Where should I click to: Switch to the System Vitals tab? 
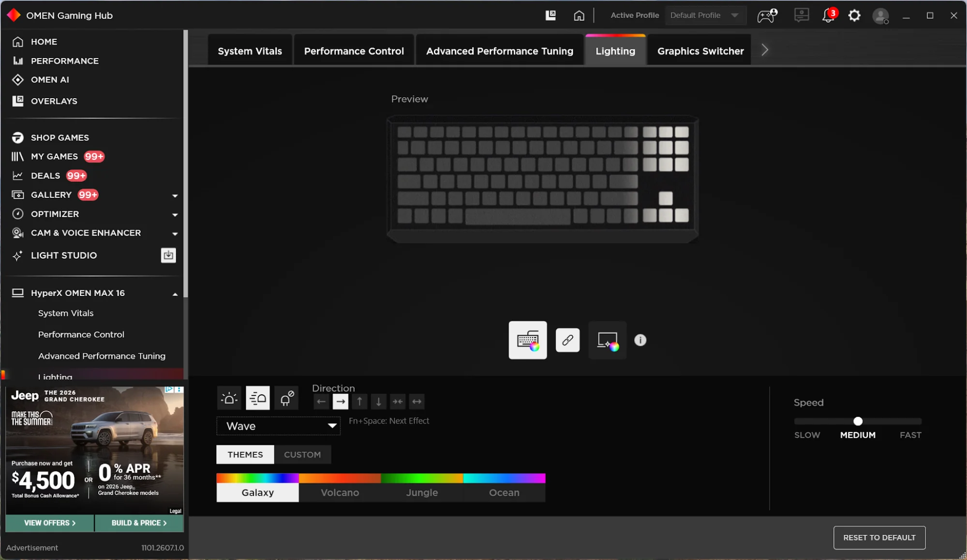tap(250, 51)
